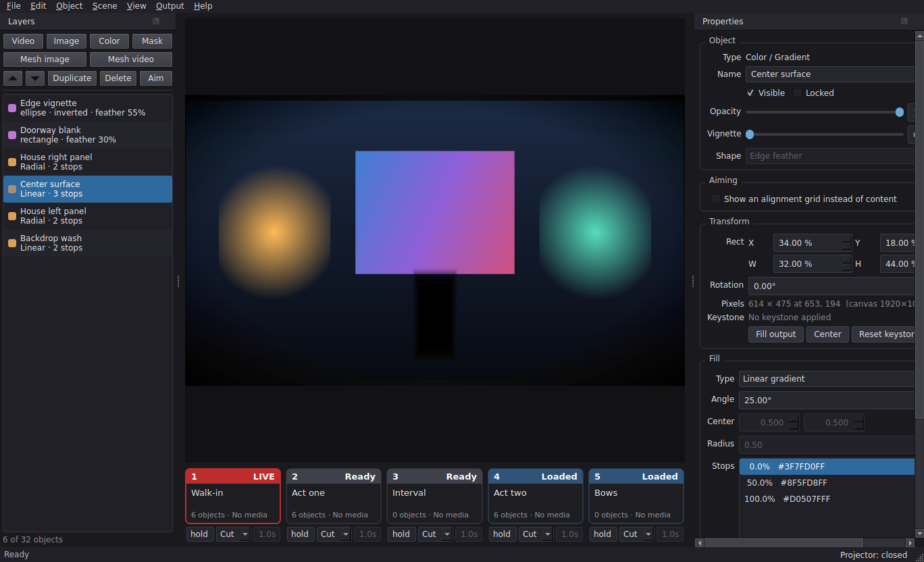Toggle hold on the Act one cue

point(300,534)
